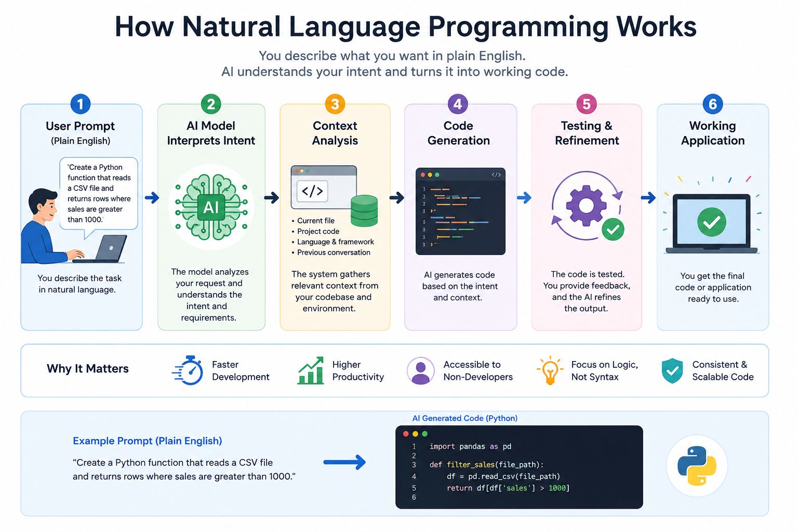Screen dimensions: 798x532
Task: Select the green rising bar chart icon
Action: pos(311,370)
